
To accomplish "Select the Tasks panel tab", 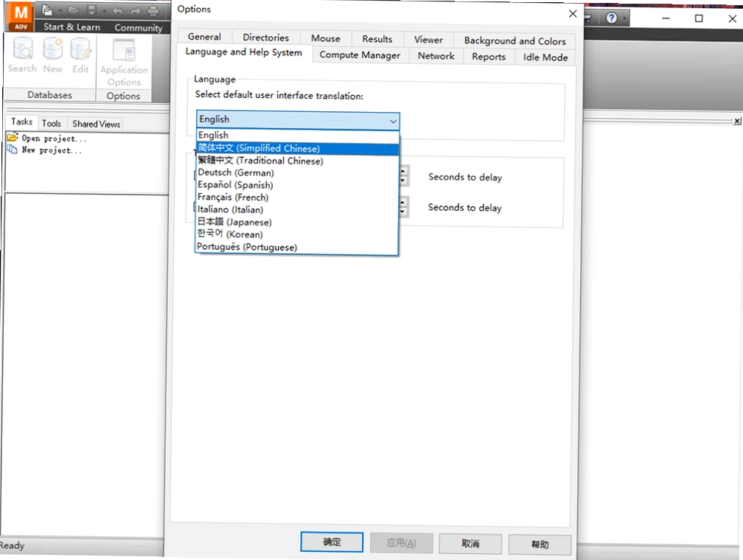I will tap(22, 122).
